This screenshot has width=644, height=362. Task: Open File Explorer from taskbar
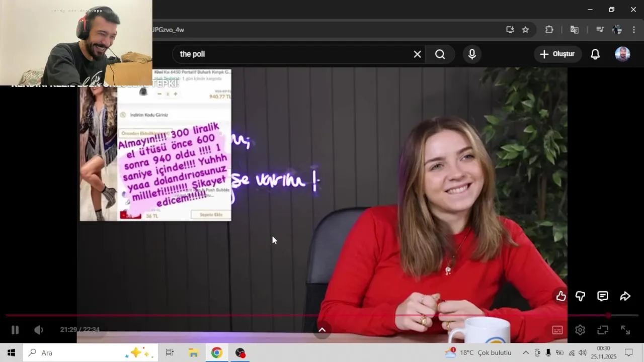[x=193, y=352]
